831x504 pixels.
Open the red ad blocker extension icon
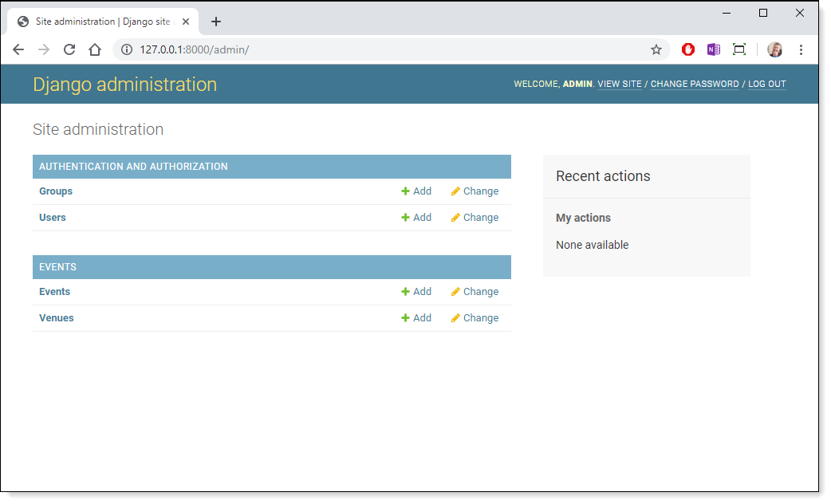tap(688, 49)
